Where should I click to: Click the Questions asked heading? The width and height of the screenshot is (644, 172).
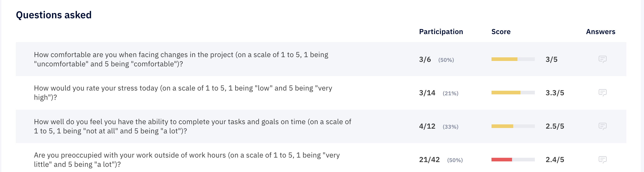coord(54,15)
